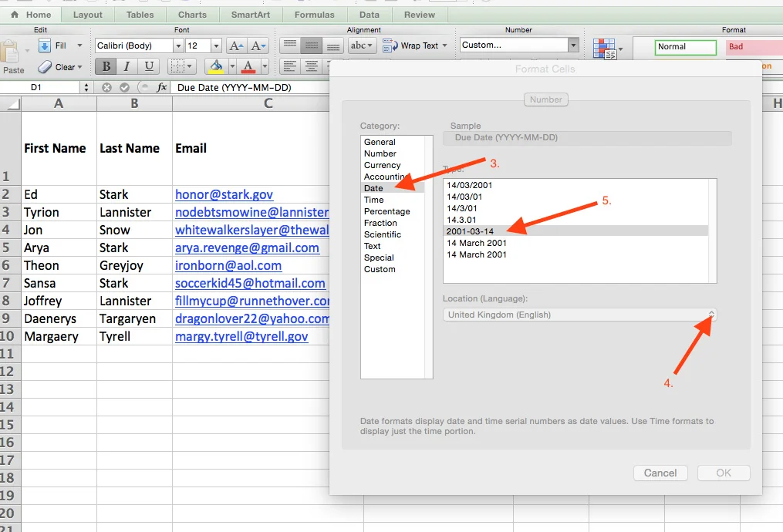Open the fill color dropdown arrow
The height and width of the screenshot is (532, 783).
tap(232, 66)
